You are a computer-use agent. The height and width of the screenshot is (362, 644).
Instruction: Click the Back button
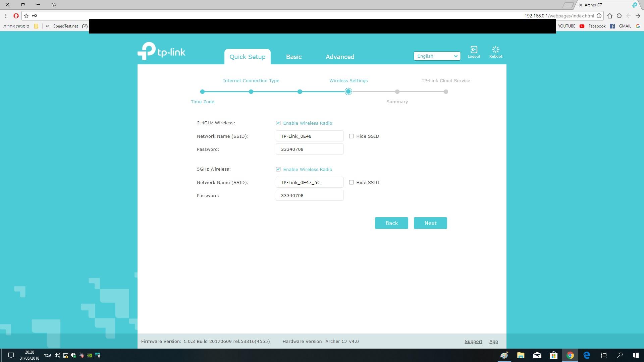click(x=391, y=223)
